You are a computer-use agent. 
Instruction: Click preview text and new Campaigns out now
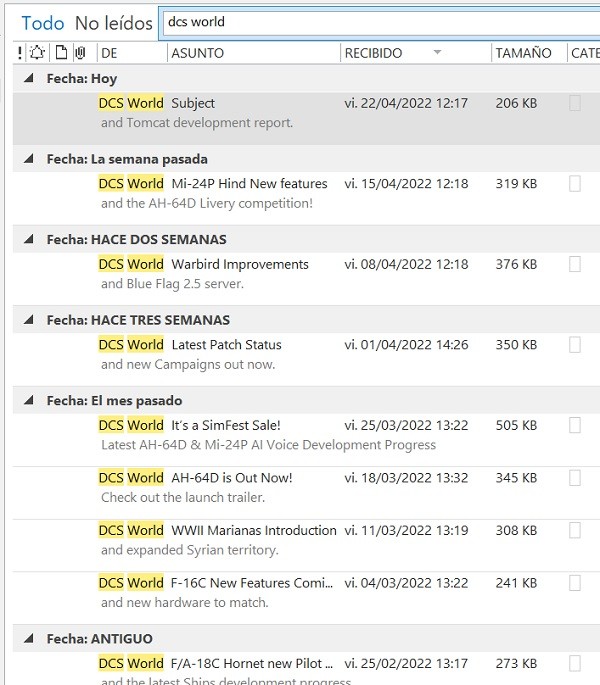pos(188,364)
